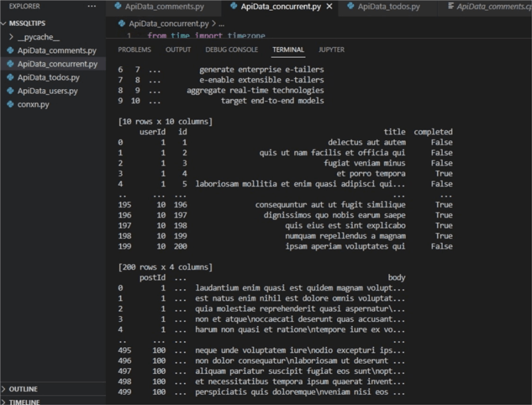Expand the TIMELINE section

(3, 402)
